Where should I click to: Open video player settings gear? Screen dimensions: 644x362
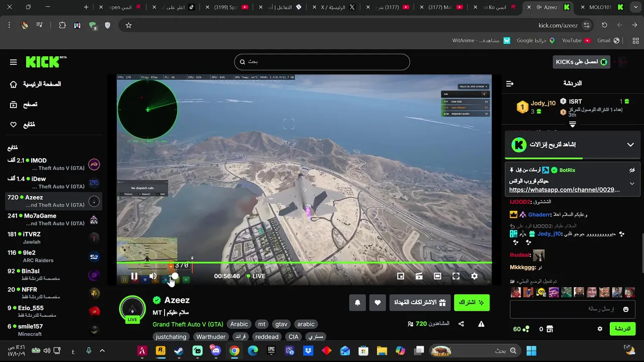tap(474, 276)
